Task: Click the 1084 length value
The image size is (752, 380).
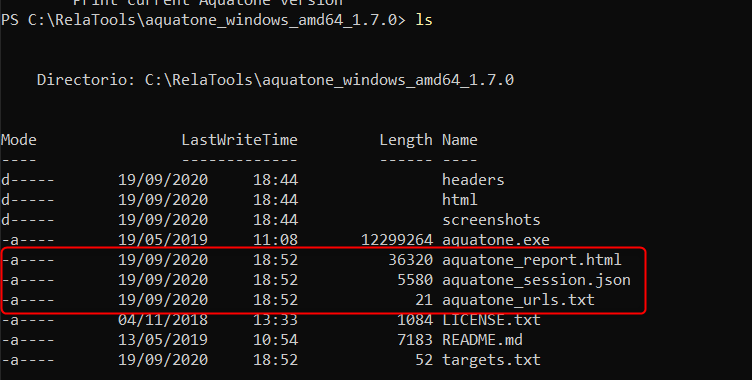Action: coord(415,320)
